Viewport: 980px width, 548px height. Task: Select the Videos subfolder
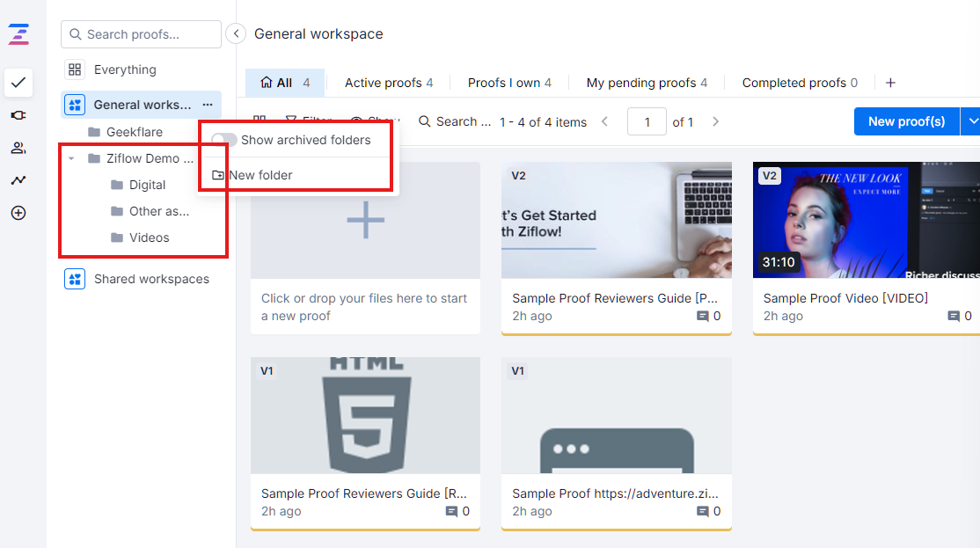[149, 237]
